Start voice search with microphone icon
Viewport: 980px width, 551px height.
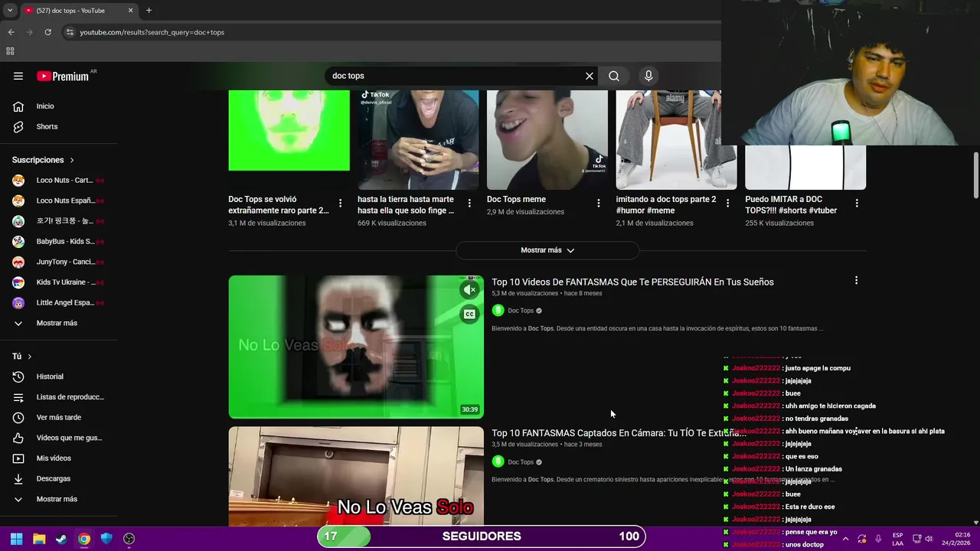pyautogui.click(x=648, y=76)
